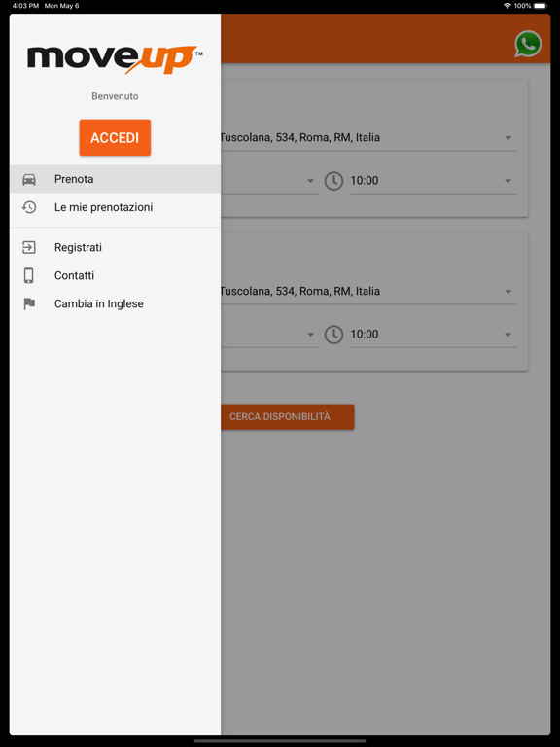Click the car icon beside Prenota
Image resolution: width=560 pixels, height=747 pixels.
(x=29, y=179)
